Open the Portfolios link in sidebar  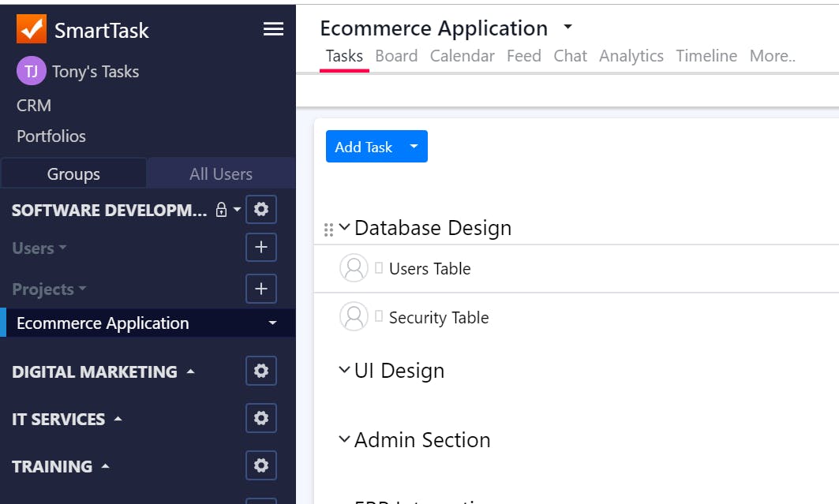51,136
